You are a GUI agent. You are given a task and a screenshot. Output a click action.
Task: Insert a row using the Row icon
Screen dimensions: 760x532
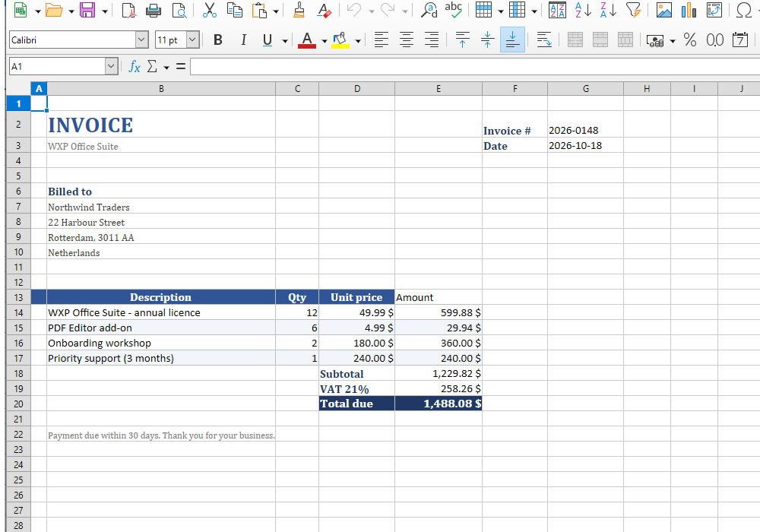[483, 10]
